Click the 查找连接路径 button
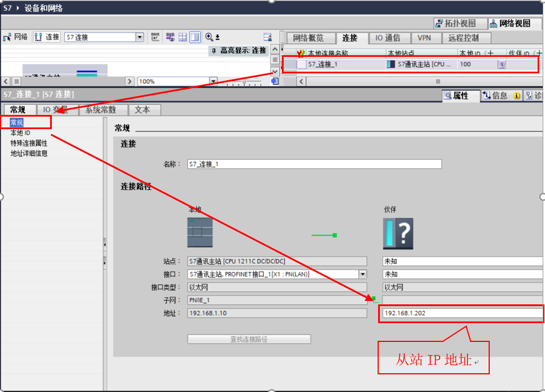This screenshot has height=392, width=545. 249,339
